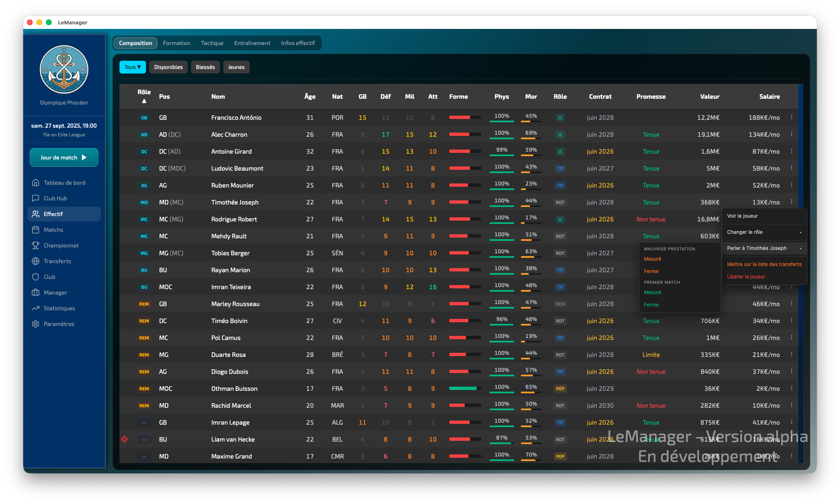
Task: Open the three-dot menu for Ruben Mounier
Action: click(x=792, y=185)
